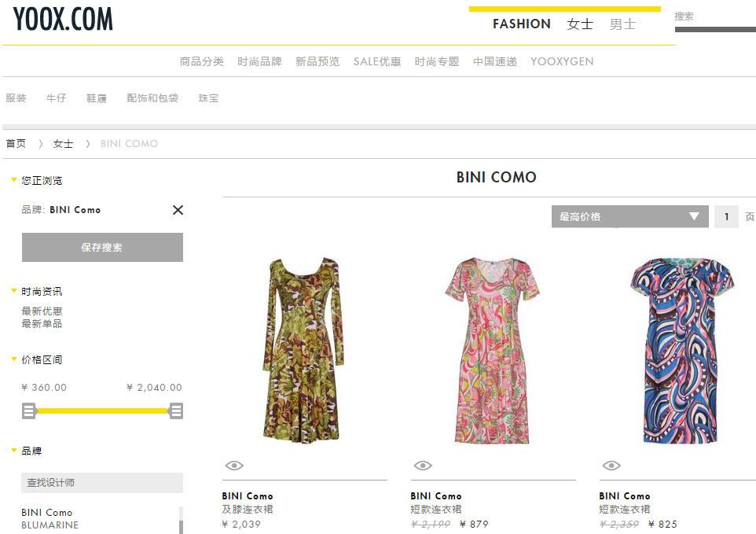Open the 最高价格 sort dropdown

coord(629,216)
